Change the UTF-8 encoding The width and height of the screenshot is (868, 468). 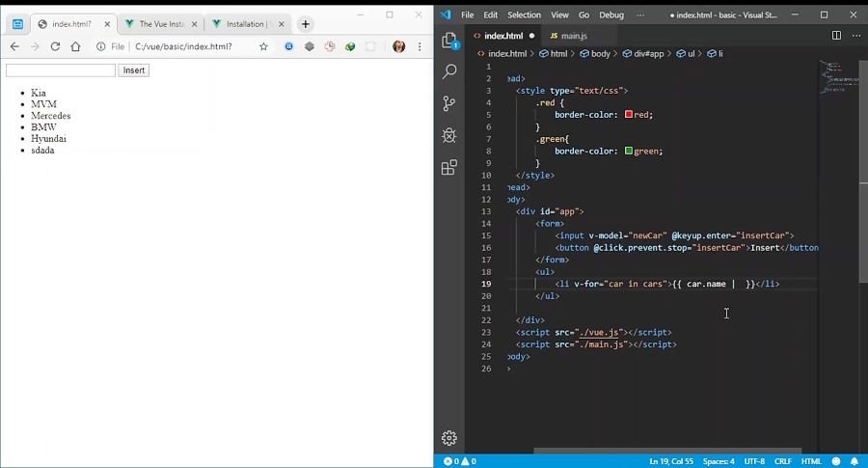[x=754, y=461]
